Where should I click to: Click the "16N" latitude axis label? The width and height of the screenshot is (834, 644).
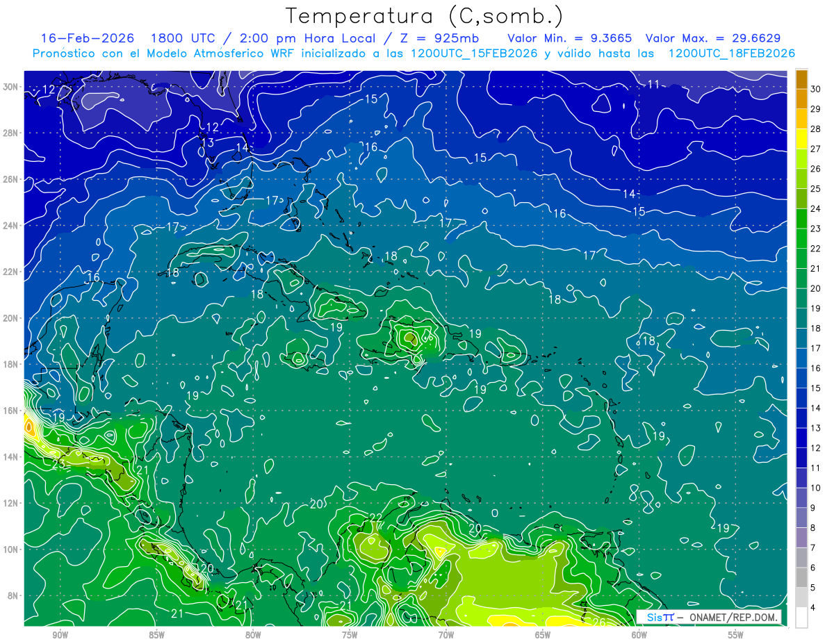pos(10,411)
